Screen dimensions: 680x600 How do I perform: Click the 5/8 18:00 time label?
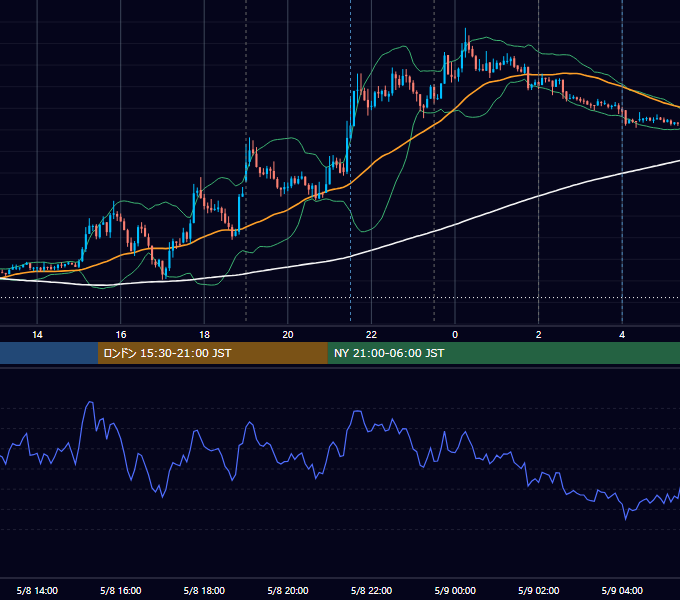pyautogui.click(x=204, y=590)
